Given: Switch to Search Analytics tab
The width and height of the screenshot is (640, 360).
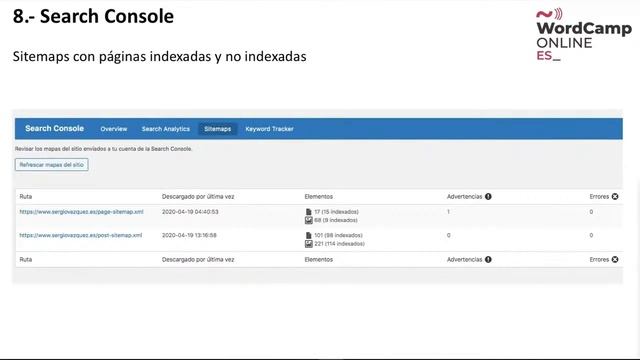Looking at the screenshot, I should [x=166, y=129].
